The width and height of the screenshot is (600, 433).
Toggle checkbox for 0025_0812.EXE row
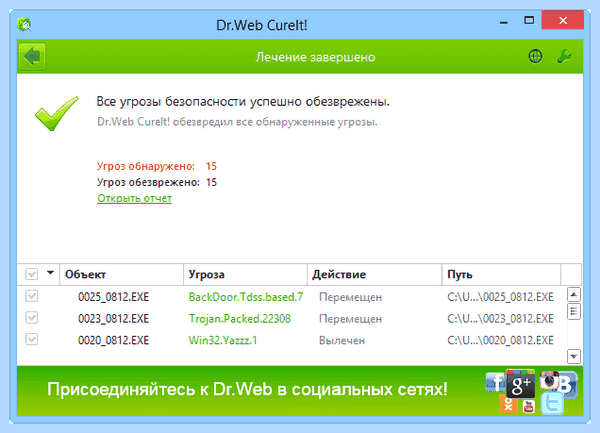[31, 296]
